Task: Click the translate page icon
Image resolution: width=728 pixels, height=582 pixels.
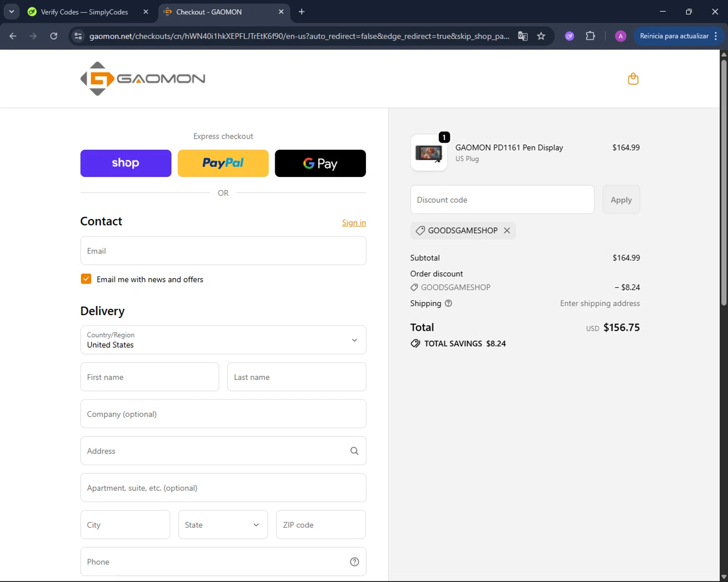Action: click(523, 36)
